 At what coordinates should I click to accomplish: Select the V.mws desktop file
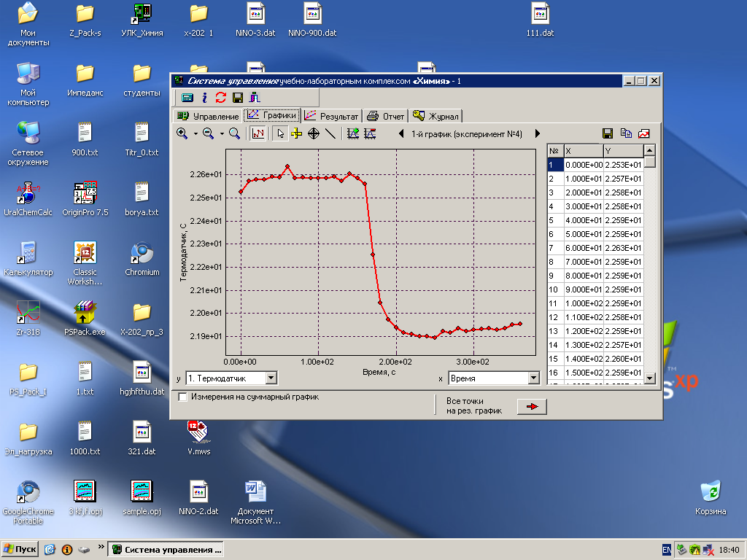(198, 437)
